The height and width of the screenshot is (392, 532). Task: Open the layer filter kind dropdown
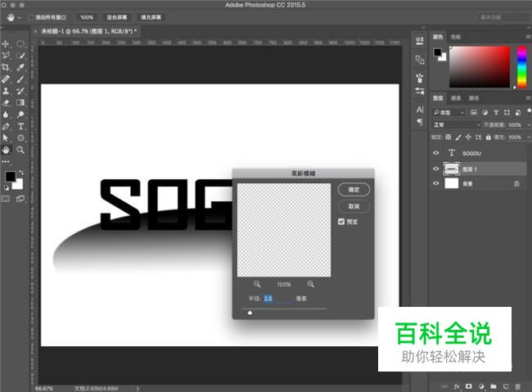449,112
